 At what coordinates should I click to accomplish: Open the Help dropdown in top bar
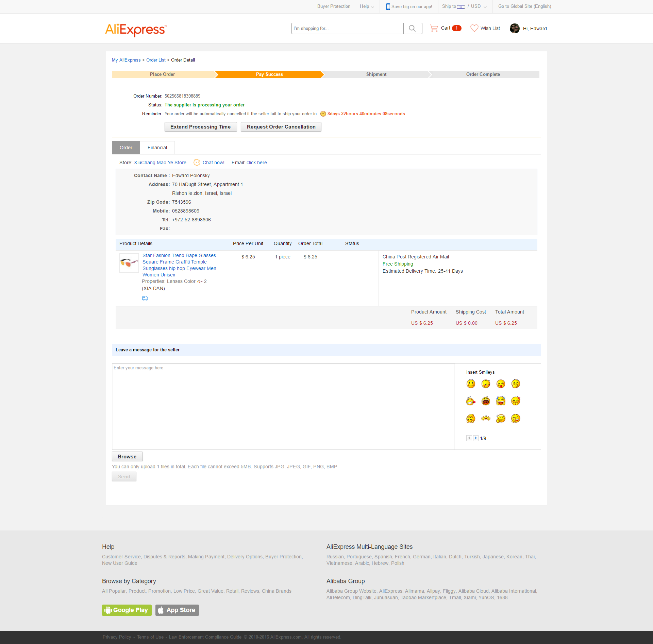click(367, 6)
